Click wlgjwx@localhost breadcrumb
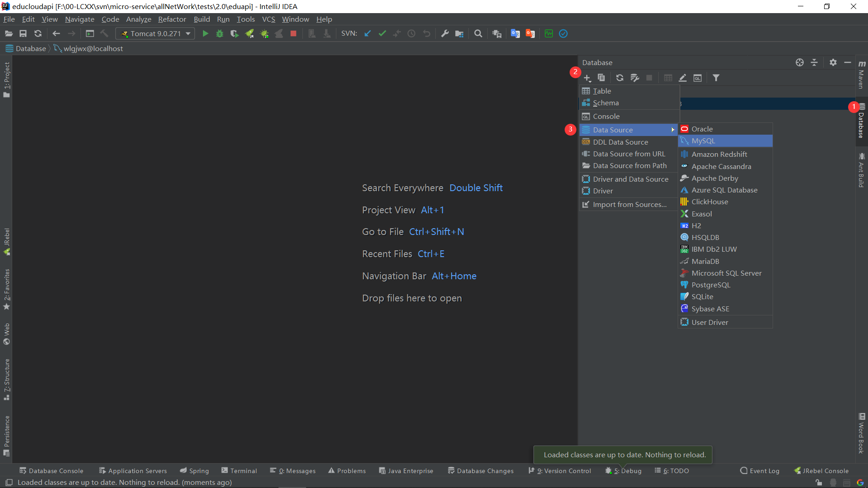This screenshot has height=488, width=868. click(x=89, y=48)
